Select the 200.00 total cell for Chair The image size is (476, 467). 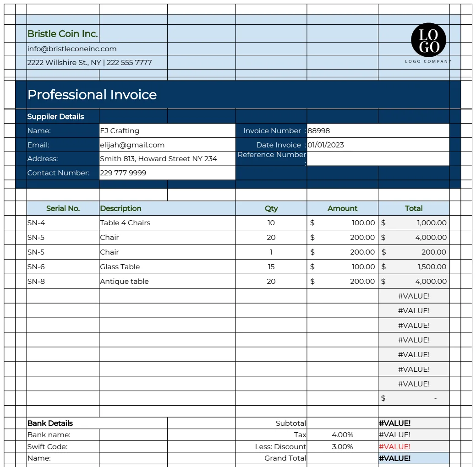[414, 252]
